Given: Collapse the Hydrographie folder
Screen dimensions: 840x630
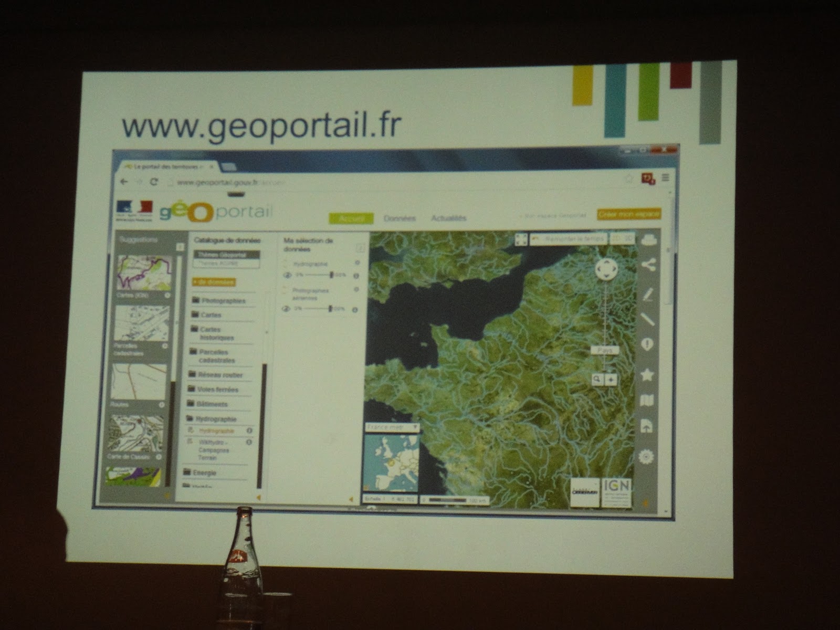Looking at the screenshot, I should coord(211,419).
